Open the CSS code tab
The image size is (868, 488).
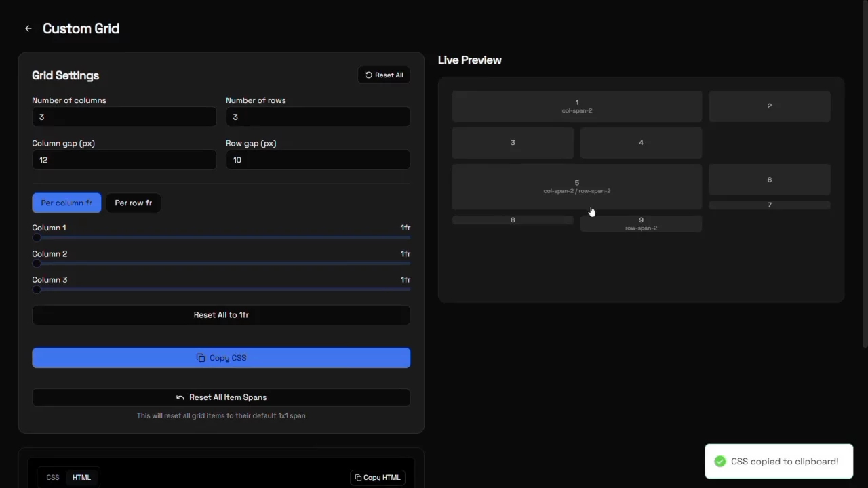tap(53, 477)
